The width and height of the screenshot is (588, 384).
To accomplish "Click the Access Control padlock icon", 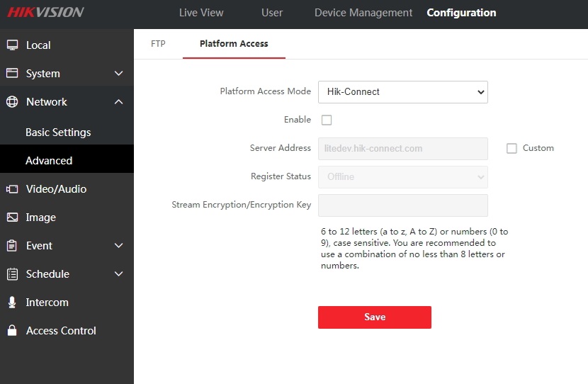I will coord(12,331).
